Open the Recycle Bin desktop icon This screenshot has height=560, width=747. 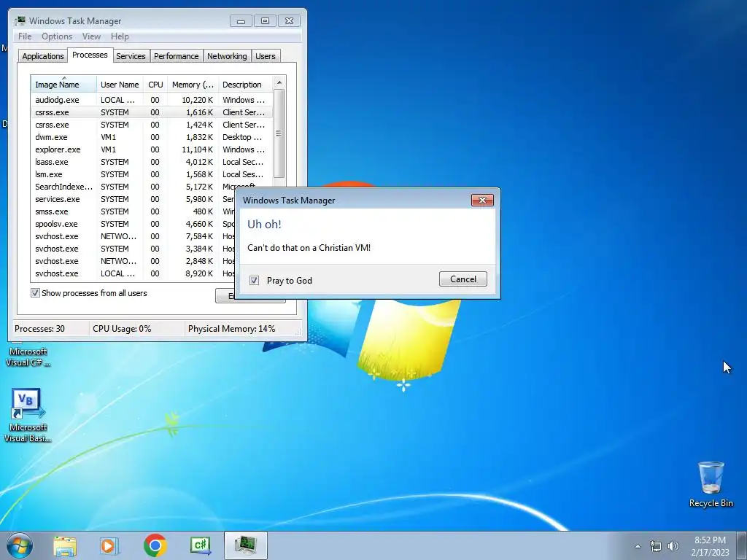pos(711,484)
